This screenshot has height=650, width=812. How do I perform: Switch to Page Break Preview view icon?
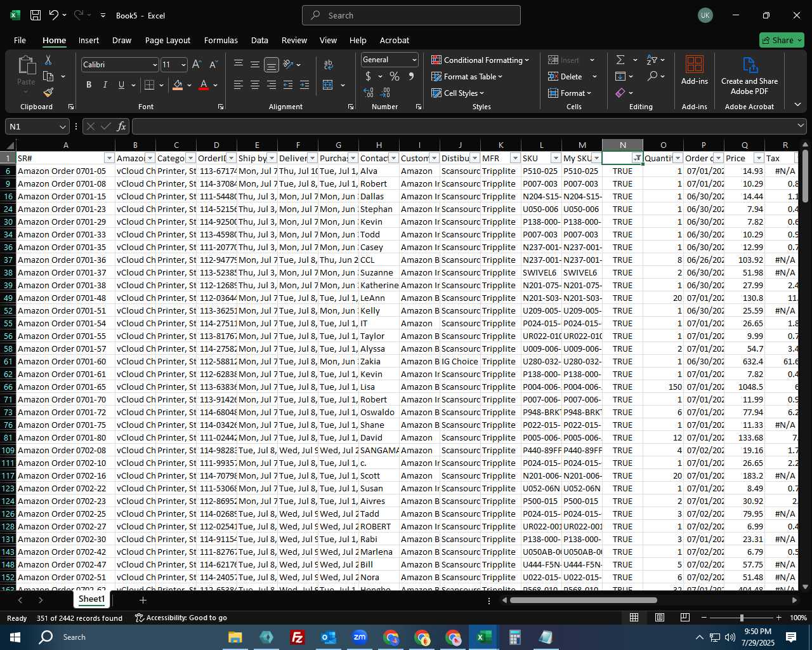[x=685, y=618]
